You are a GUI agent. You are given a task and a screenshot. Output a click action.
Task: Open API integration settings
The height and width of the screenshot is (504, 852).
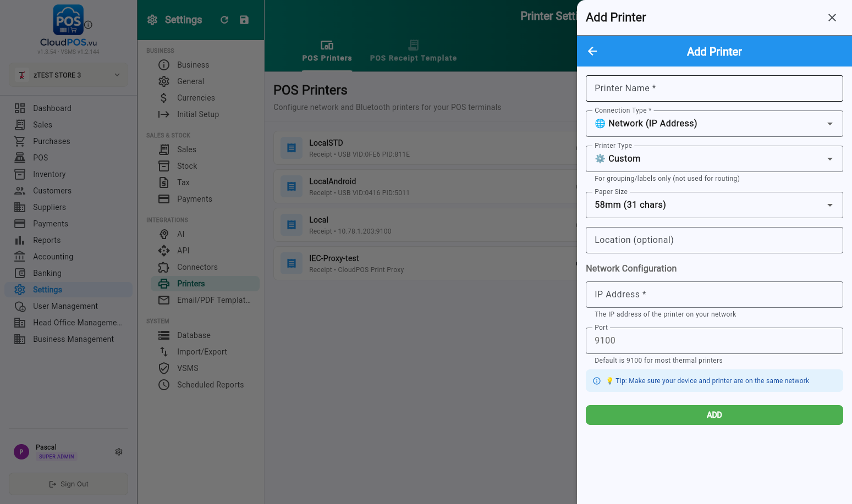pos(205,251)
